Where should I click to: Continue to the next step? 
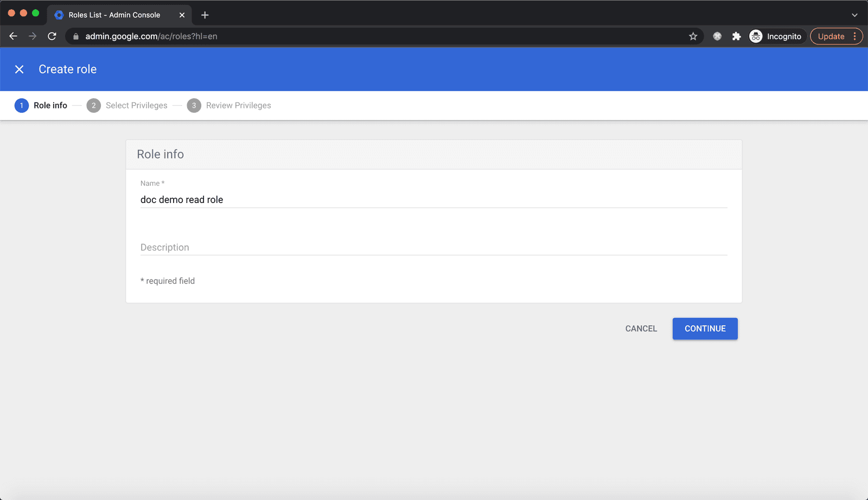(705, 328)
